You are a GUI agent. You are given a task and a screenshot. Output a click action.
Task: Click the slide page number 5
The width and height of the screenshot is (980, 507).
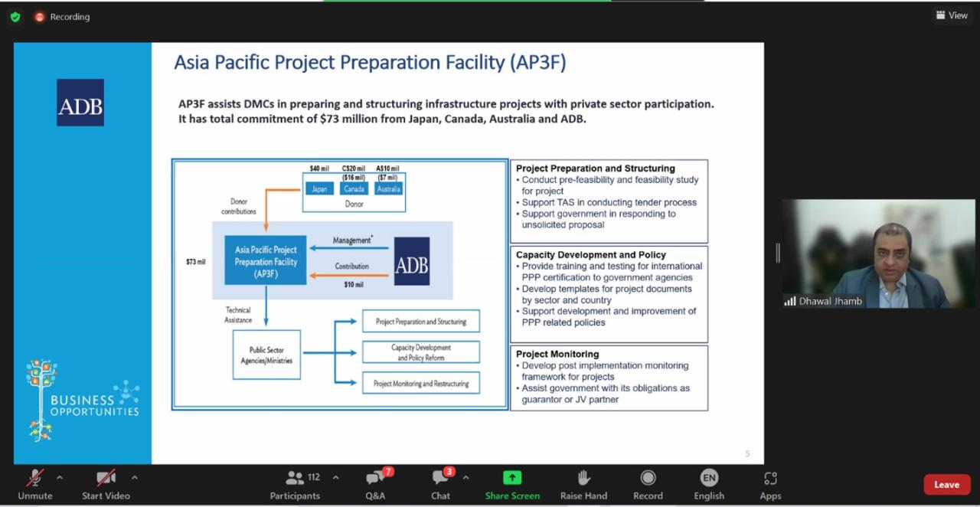[x=748, y=453]
